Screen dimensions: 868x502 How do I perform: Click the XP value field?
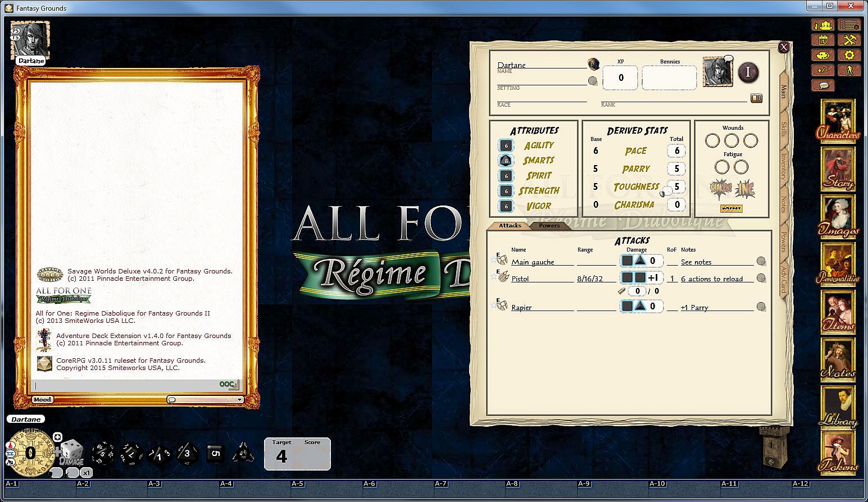click(x=620, y=77)
